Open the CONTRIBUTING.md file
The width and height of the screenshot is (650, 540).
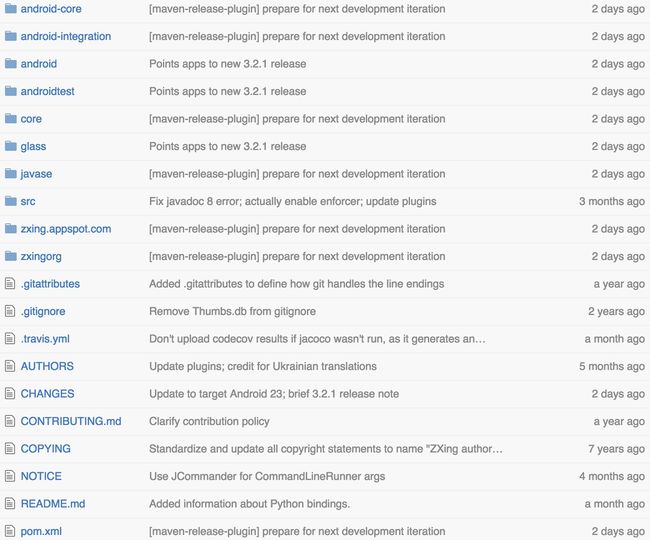tap(71, 421)
